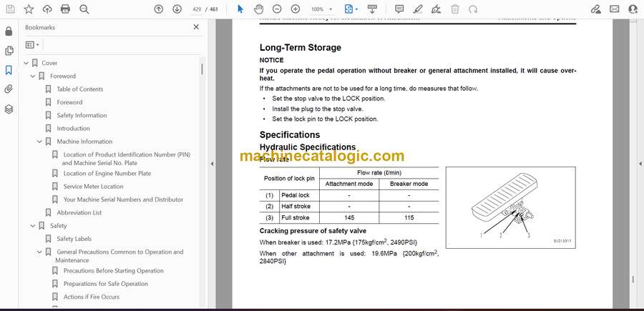Activate the hand pan tool

click(x=258, y=9)
